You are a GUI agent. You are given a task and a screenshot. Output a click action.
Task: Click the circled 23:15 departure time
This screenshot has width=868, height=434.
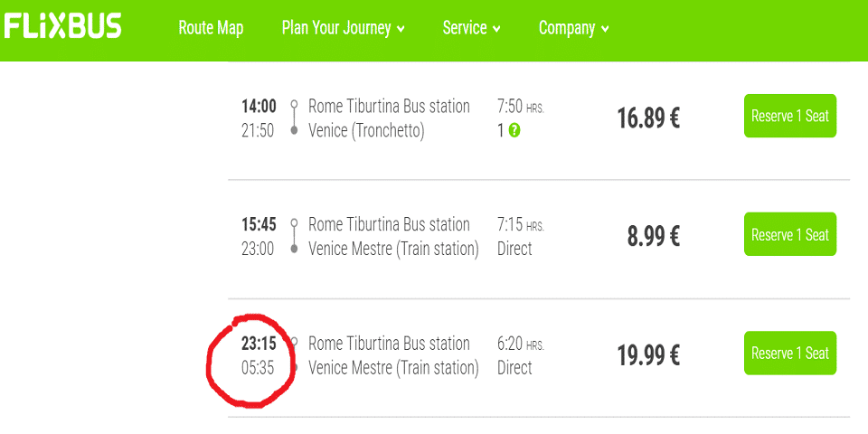click(259, 344)
